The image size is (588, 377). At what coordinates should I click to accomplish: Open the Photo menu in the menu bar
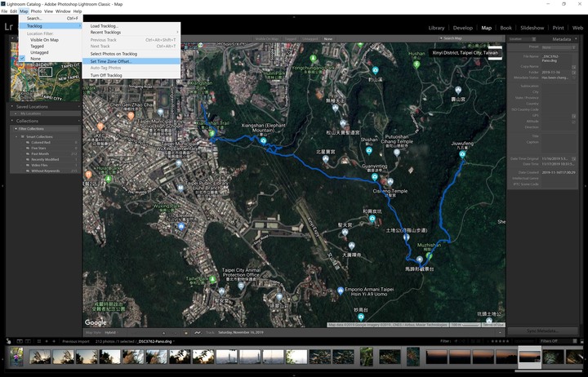pyautogui.click(x=36, y=11)
